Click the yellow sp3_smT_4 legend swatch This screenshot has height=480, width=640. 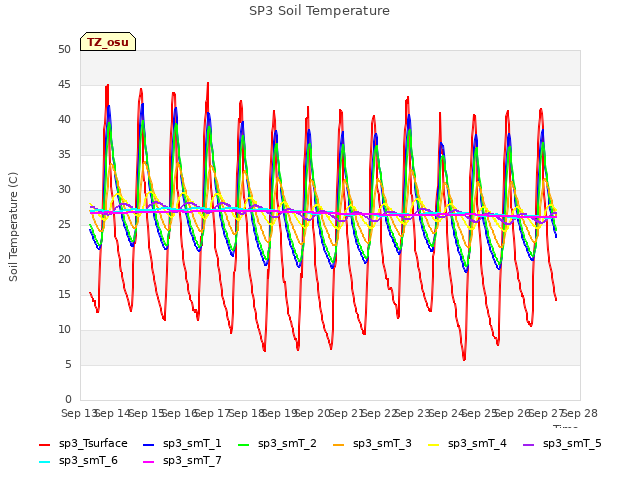click(x=433, y=444)
